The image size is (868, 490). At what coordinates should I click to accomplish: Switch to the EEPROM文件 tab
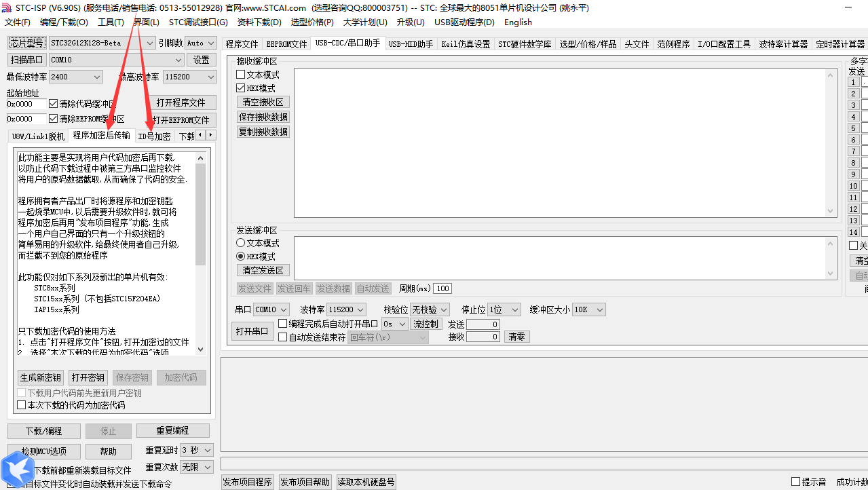[x=286, y=44]
